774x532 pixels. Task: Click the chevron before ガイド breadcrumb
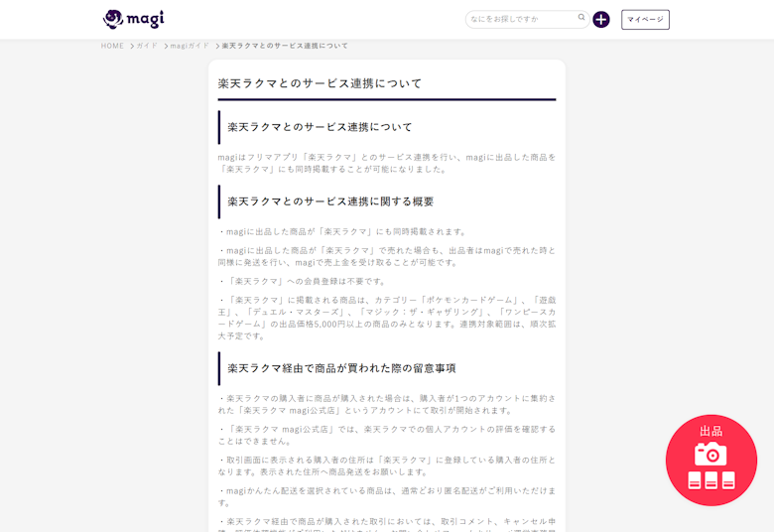click(x=131, y=46)
